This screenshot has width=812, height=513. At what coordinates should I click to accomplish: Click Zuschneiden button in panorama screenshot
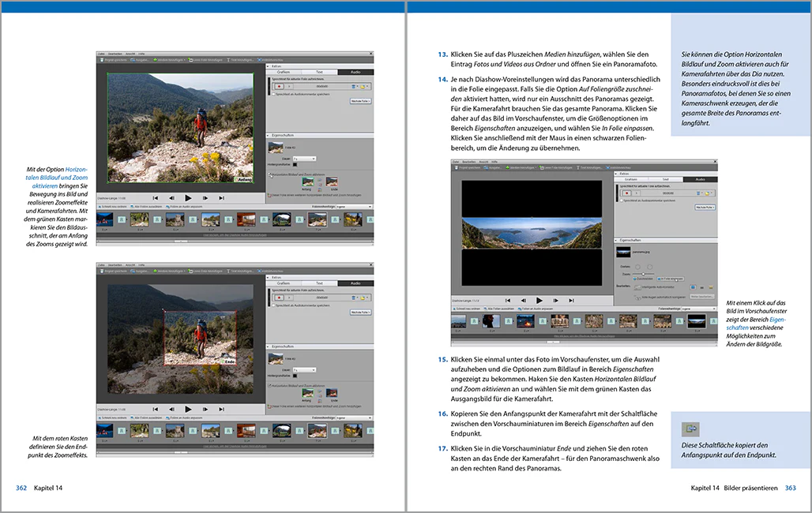tap(643, 279)
